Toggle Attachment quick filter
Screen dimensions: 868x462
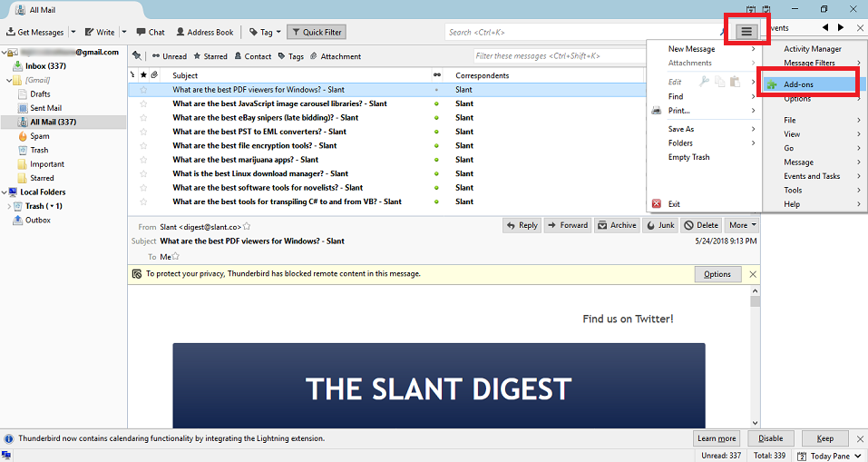(x=336, y=56)
